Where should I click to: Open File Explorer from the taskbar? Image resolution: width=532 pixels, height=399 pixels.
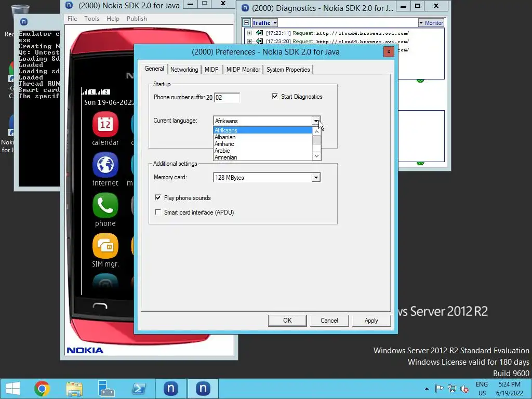pos(74,389)
